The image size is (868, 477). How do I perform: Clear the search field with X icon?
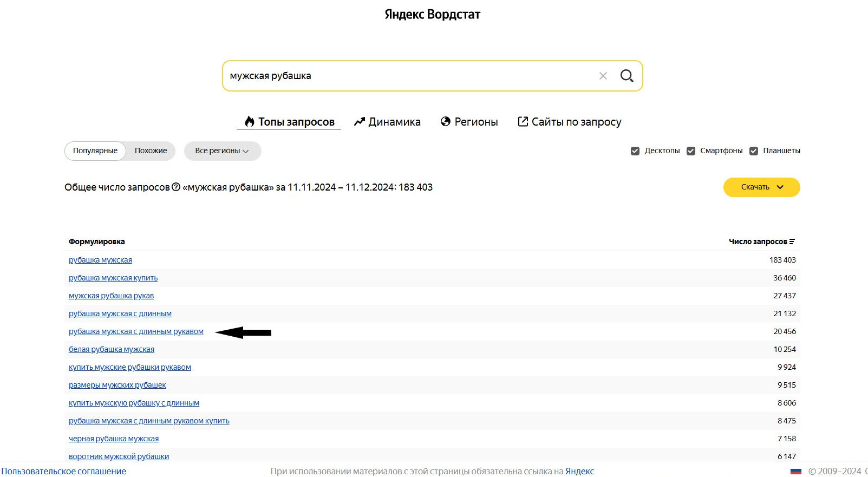click(603, 76)
